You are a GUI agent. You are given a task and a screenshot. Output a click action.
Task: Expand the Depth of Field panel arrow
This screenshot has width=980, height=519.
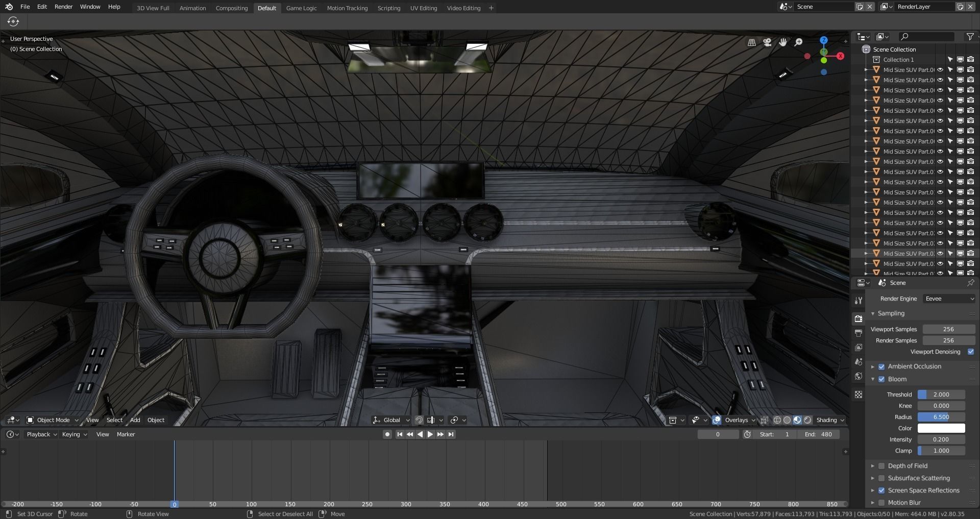[x=873, y=466]
